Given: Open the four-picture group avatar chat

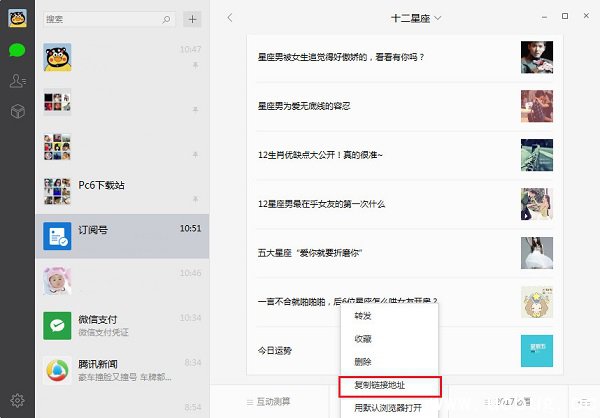Looking at the screenshot, I should [x=122, y=102].
